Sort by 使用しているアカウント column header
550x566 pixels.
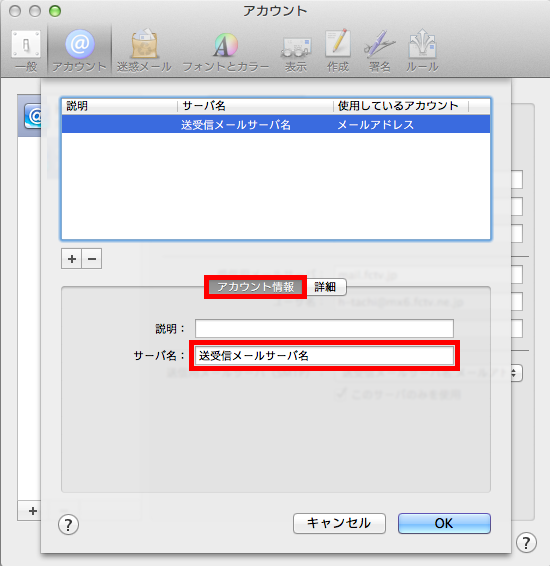tap(401, 106)
